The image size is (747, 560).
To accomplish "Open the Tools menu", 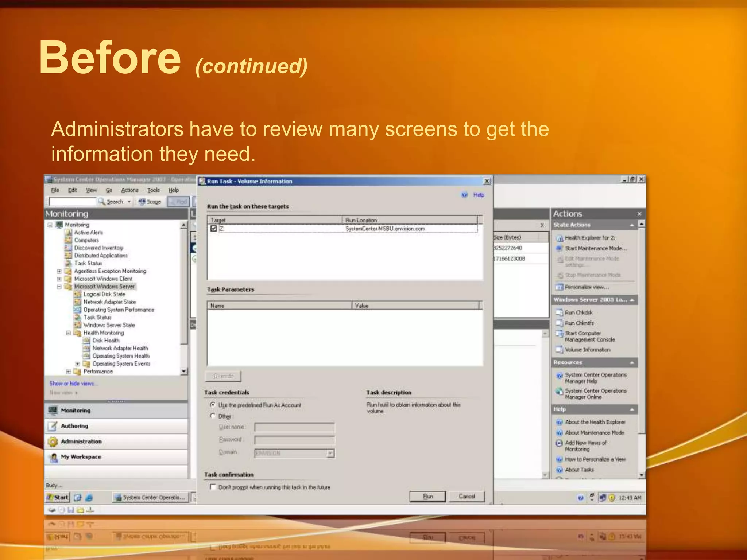I will (153, 190).
